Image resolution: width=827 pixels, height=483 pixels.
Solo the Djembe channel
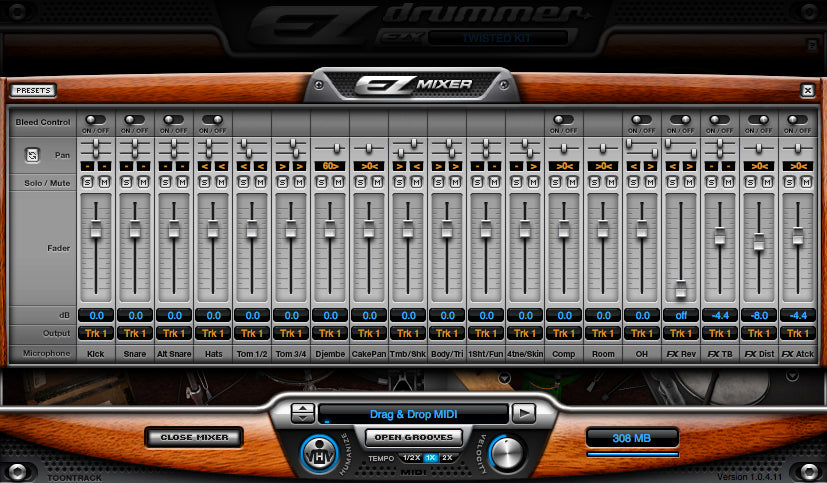tap(323, 183)
